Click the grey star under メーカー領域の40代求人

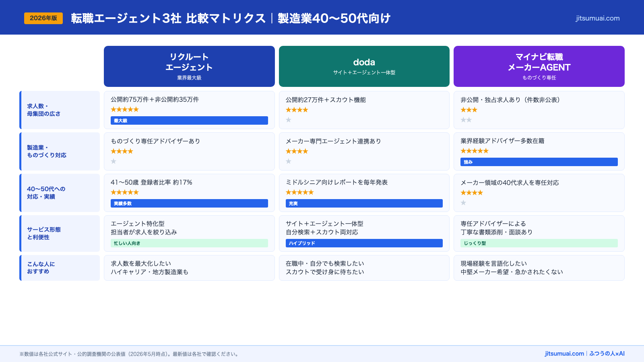(x=463, y=203)
